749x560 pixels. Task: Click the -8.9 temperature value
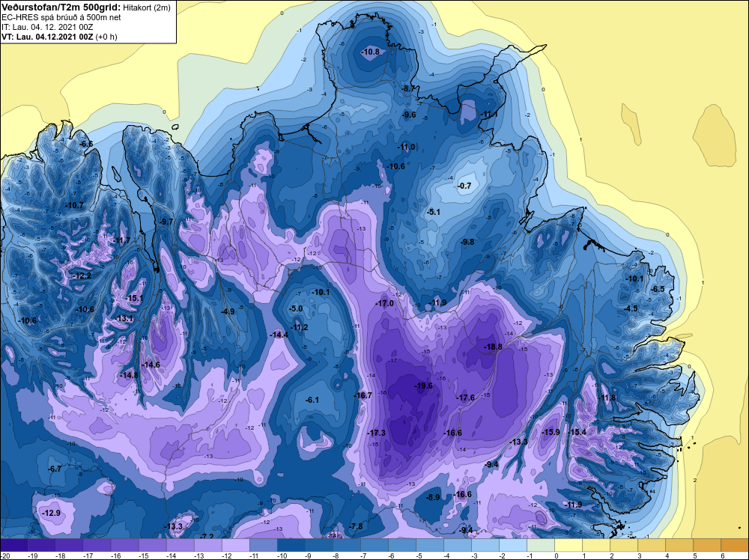(433, 497)
